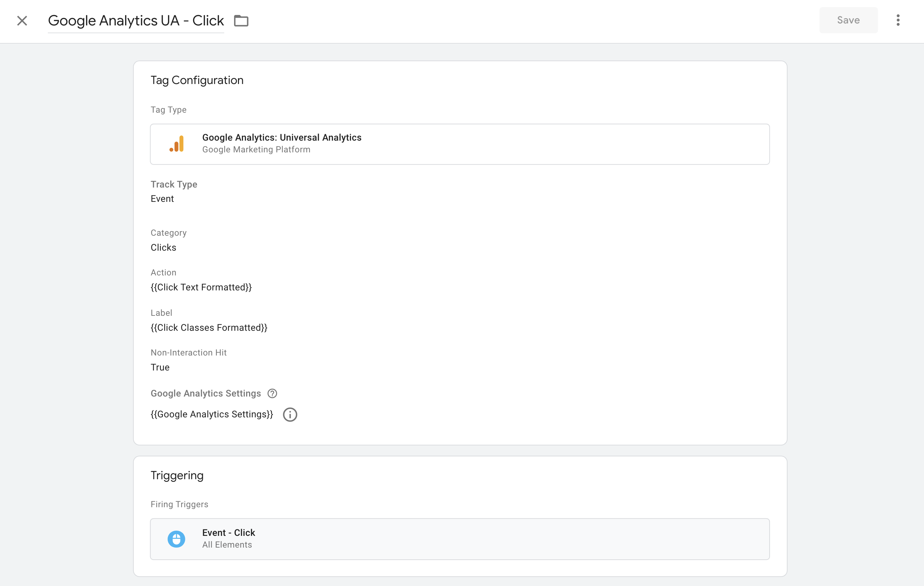Viewport: 924px width, 586px height.
Task: Click the Tag Configuration heading
Action: pyautogui.click(x=197, y=80)
